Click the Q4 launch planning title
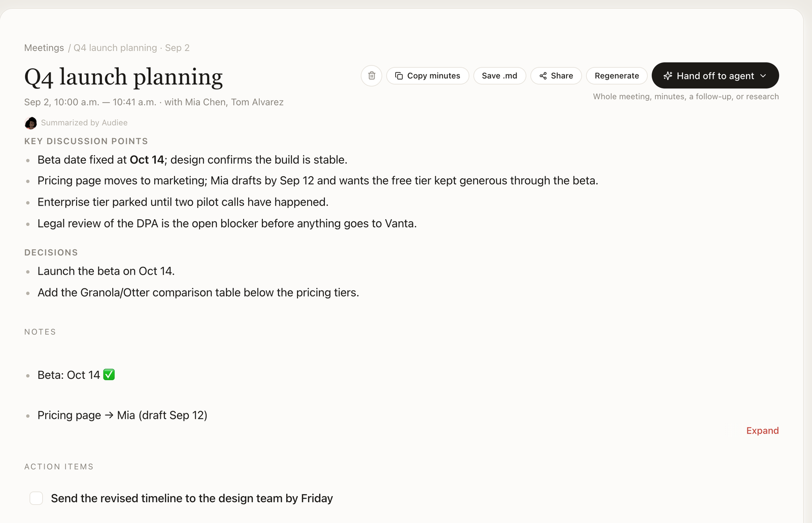 click(x=123, y=77)
